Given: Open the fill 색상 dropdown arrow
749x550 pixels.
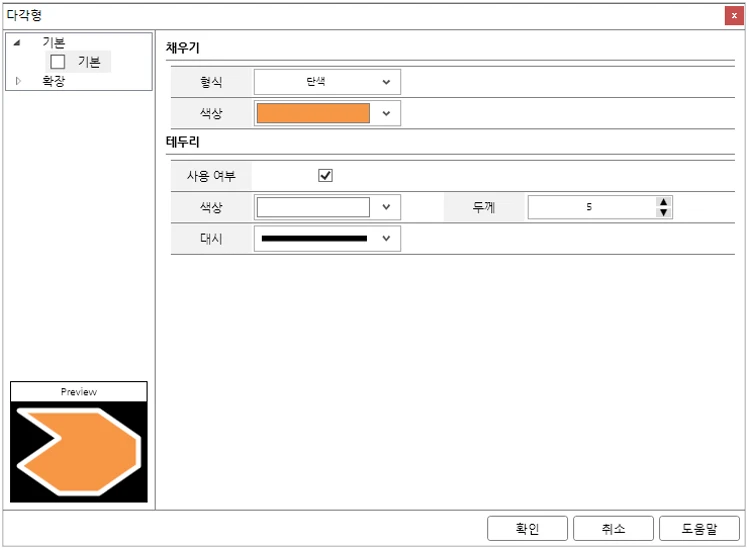Looking at the screenshot, I should click(386, 113).
